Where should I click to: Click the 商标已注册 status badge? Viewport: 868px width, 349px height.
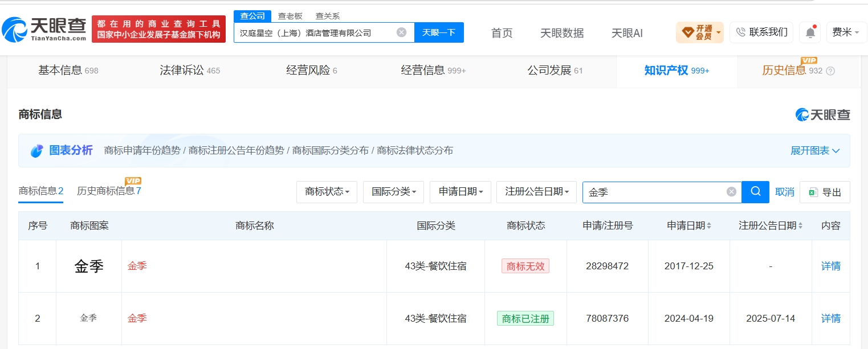pos(525,318)
